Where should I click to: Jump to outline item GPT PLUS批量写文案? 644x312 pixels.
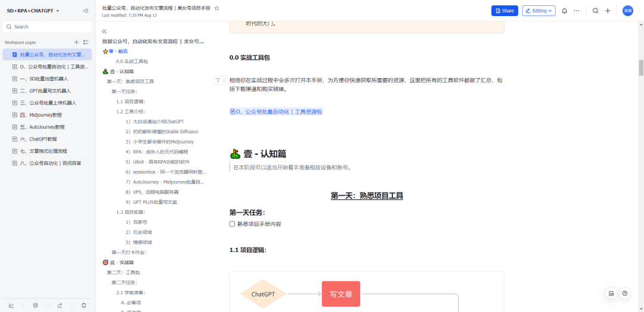click(151, 202)
